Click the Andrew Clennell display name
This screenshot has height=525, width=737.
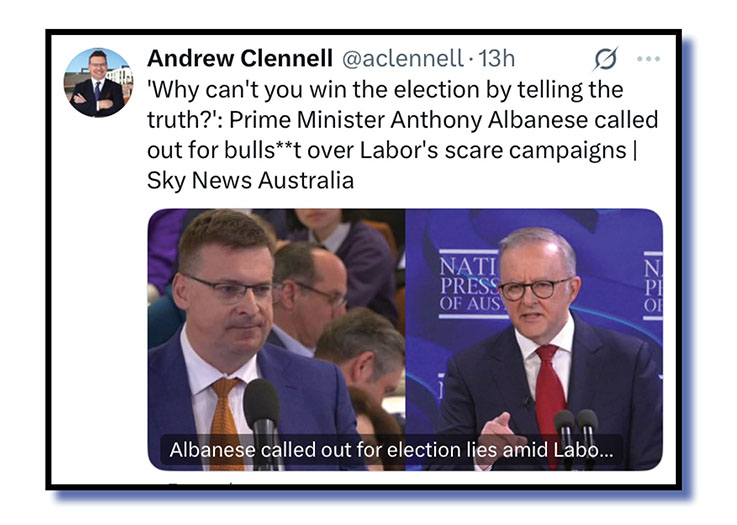pos(240,59)
